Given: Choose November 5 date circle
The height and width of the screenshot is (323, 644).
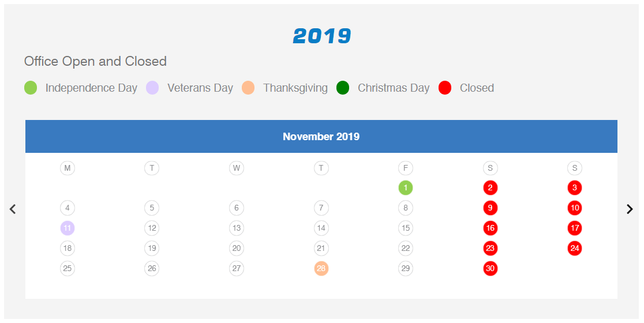Looking at the screenshot, I should pos(152,208).
